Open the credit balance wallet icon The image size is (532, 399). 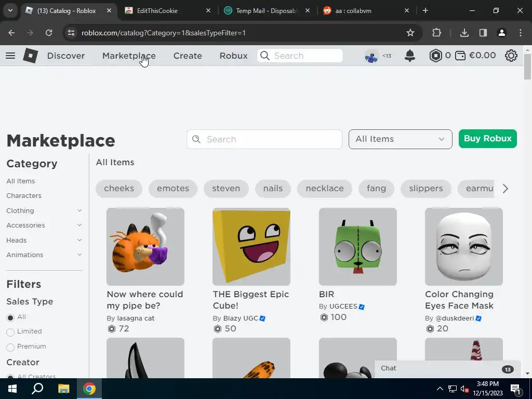click(460, 56)
